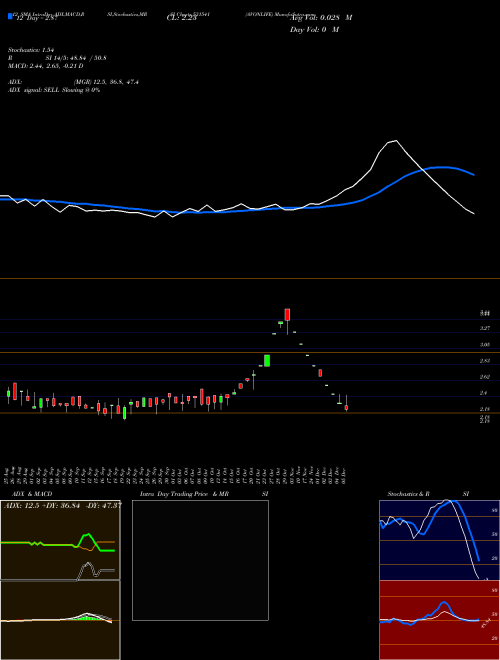
Task: Click the 'ADX & MACD' panel title
Action: tap(32, 494)
